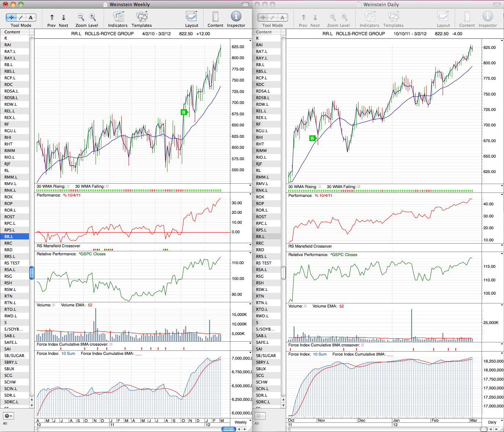The image size is (504, 432).
Task: Select RIO.L in the weekly symbol list
Action: [x=15, y=157]
